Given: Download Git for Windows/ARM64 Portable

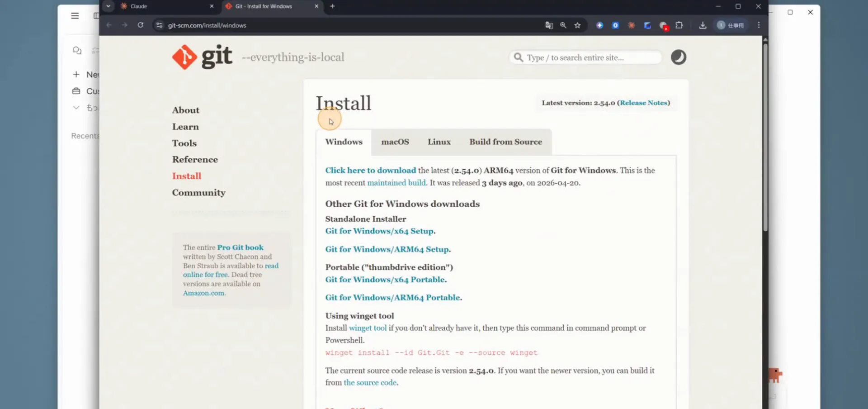Looking at the screenshot, I should (x=393, y=298).
